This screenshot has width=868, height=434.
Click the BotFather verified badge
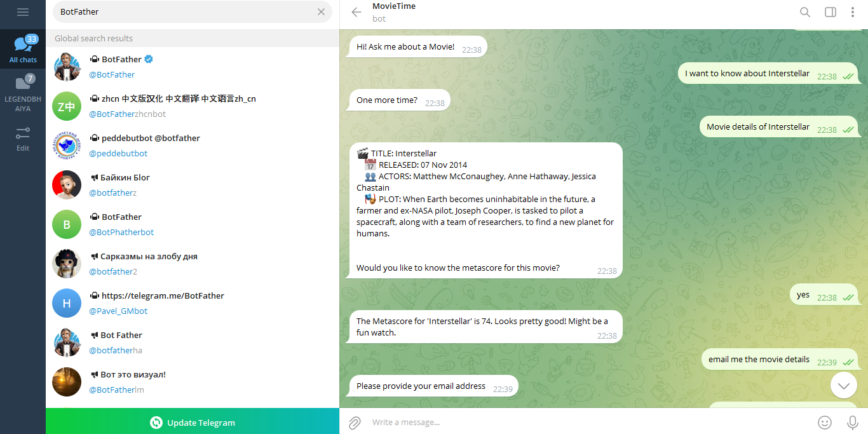tap(149, 59)
